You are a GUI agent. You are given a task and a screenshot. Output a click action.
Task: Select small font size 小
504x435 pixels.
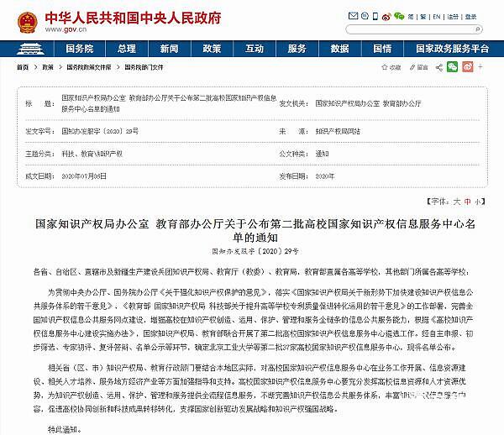479,202
